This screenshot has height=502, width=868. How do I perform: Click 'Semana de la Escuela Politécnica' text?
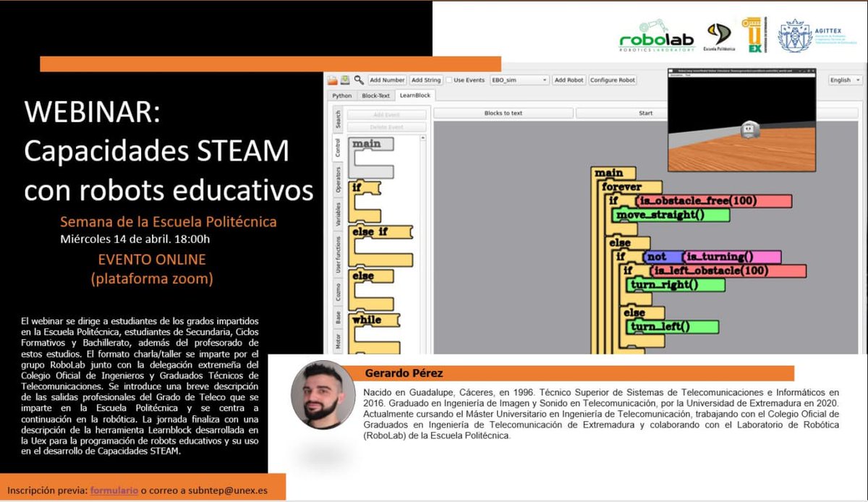(x=168, y=221)
